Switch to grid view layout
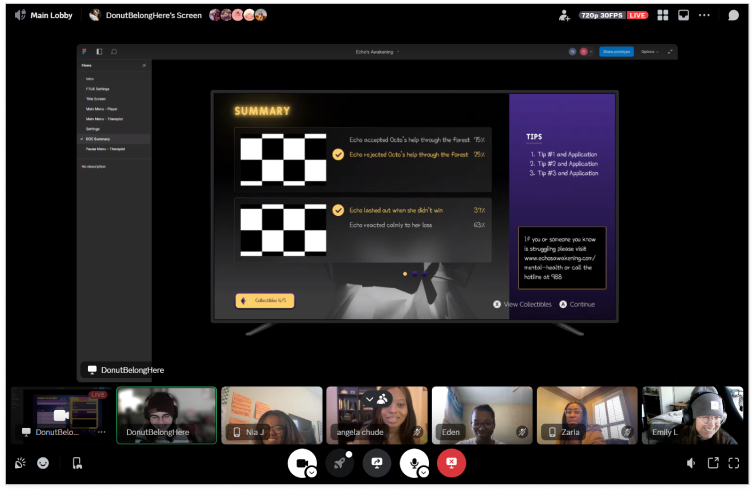 (x=663, y=15)
